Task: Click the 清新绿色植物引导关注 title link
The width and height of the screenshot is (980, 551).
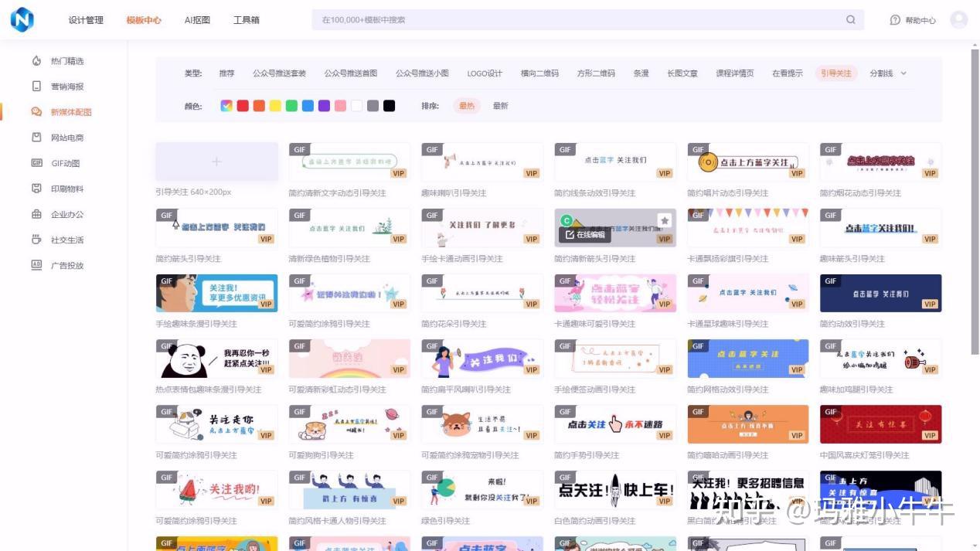Action: 328,259
